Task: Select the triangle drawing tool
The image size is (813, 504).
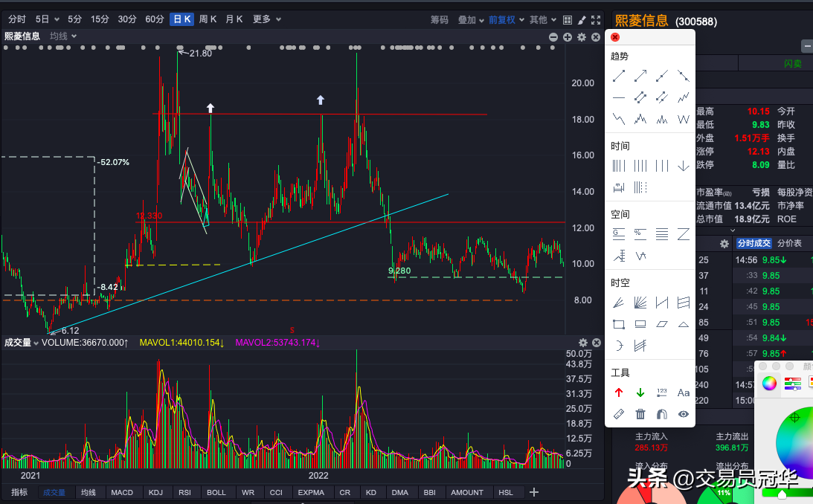Action: click(684, 324)
